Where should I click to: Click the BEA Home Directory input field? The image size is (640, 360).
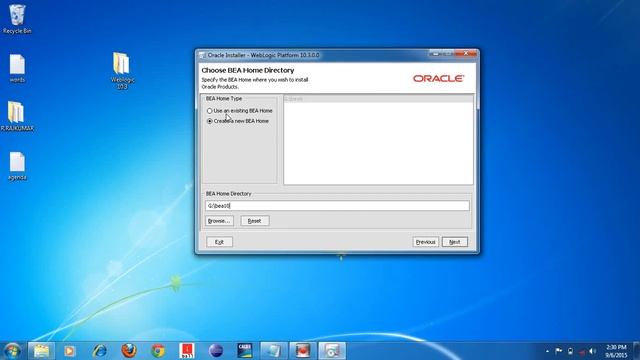coord(337,206)
